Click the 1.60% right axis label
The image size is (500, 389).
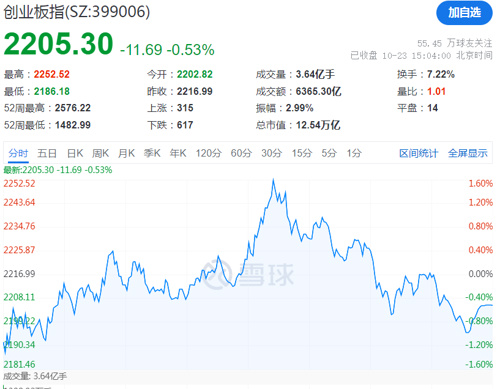[x=480, y=184]
